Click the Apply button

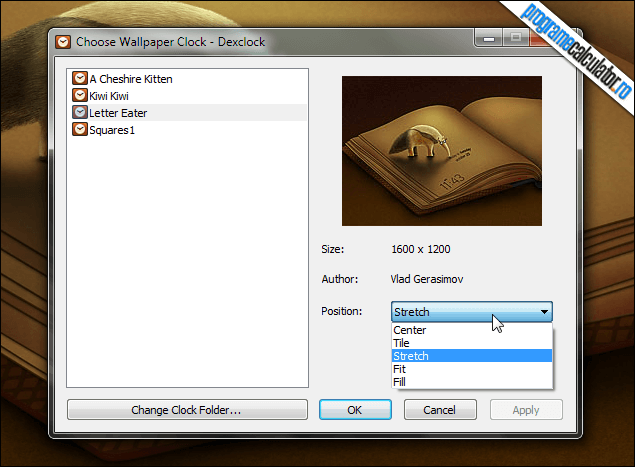tap(526, 410)
